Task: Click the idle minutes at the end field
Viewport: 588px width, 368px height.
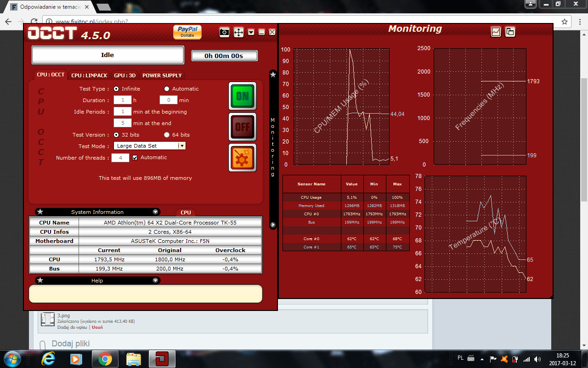Action: [x=122, y=123]
